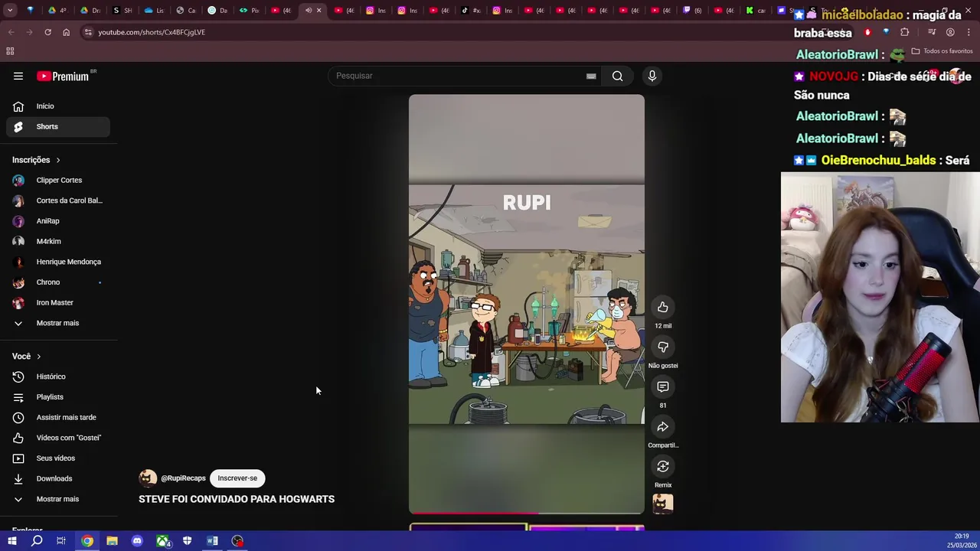Open Histórico

click(x=58, y=377)
